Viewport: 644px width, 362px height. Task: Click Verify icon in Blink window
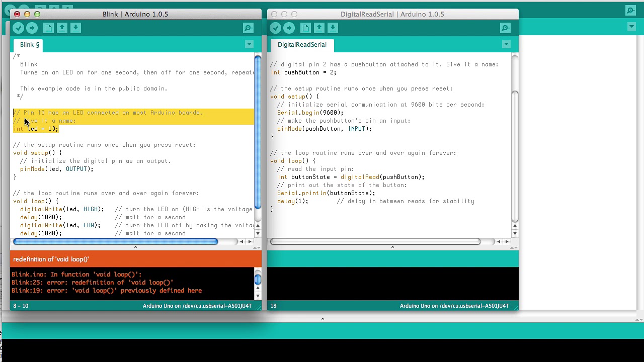coord(18,28)
